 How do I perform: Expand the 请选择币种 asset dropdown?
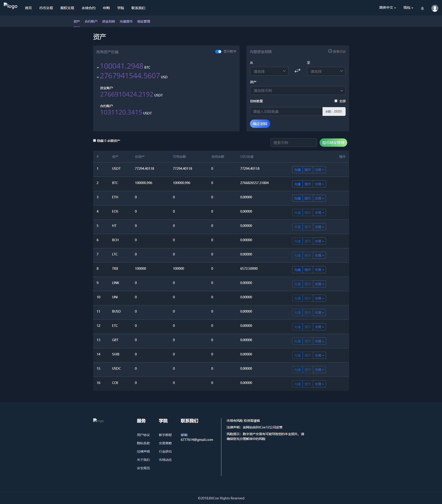297,91
